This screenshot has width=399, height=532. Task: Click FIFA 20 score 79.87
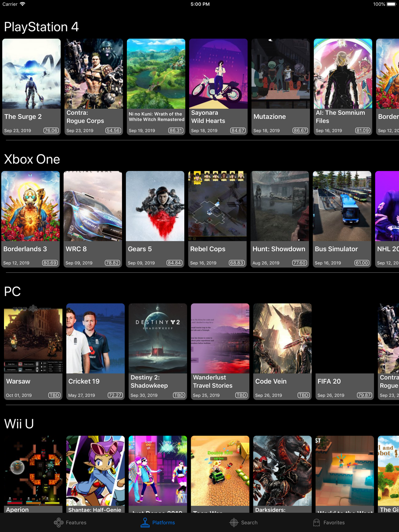pos(364,395)
